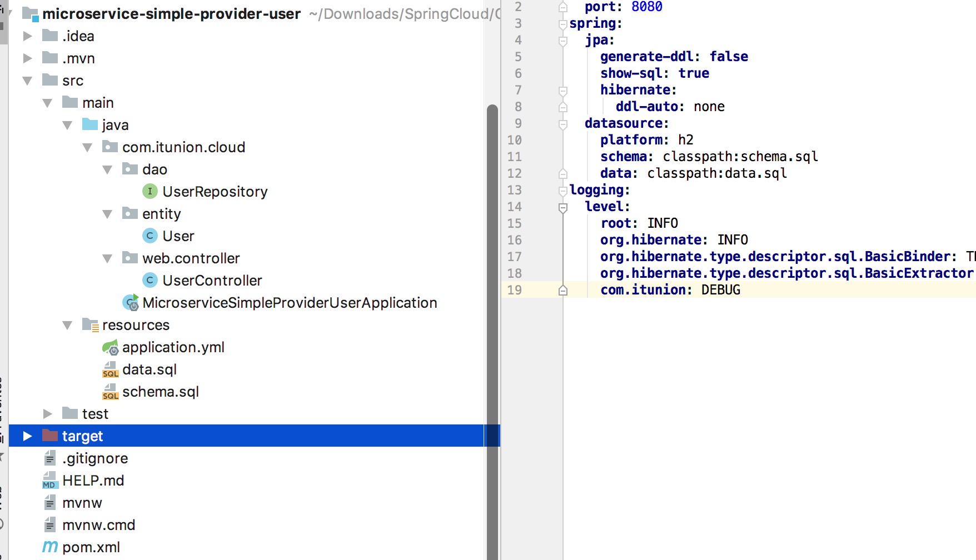Screen dimensions: 976x560
Task: Click the resources folder icon
Action: [91, 324]
